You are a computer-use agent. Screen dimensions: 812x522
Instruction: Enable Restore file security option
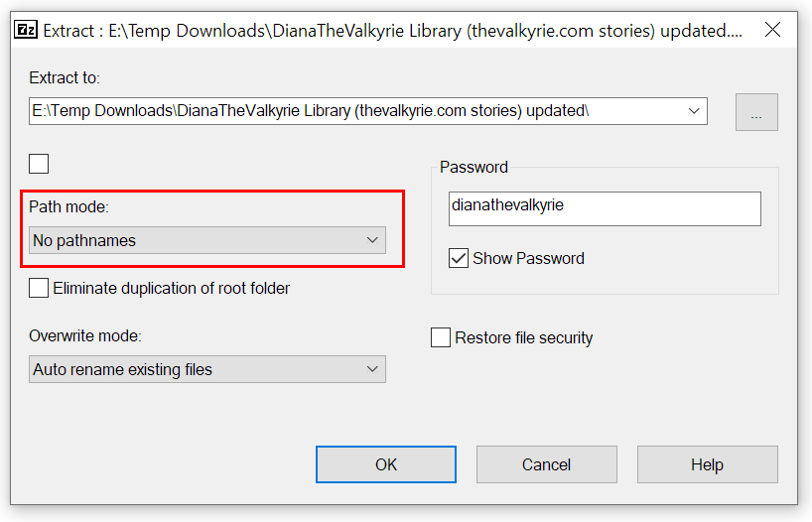point(441,337)
